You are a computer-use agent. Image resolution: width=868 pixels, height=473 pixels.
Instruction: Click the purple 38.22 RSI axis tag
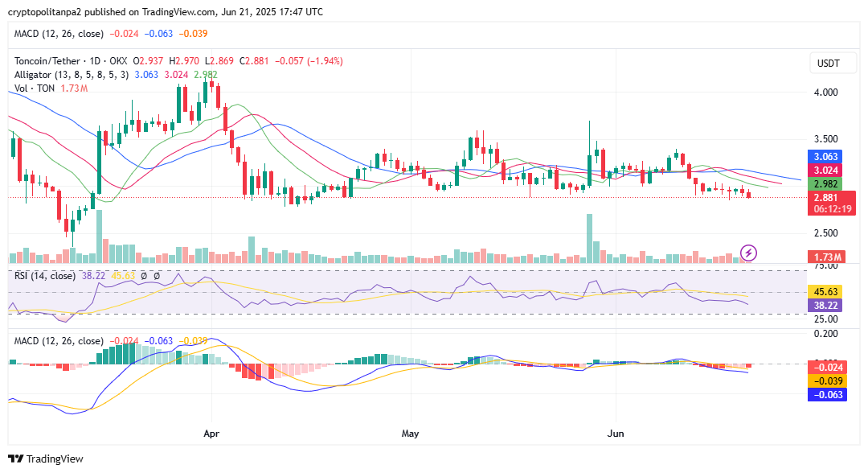pyautogui.click(x=825, y=305)
